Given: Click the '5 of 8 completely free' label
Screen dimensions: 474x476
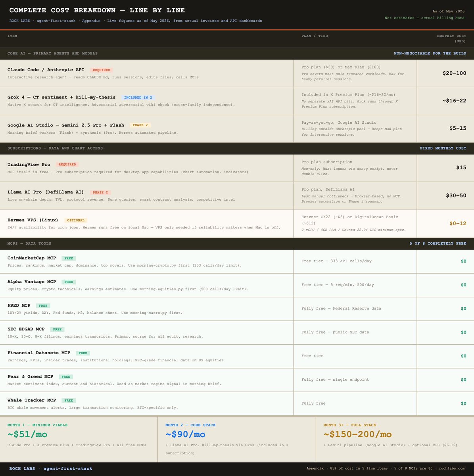Looking at the screenshot, I should click(438, 244).
